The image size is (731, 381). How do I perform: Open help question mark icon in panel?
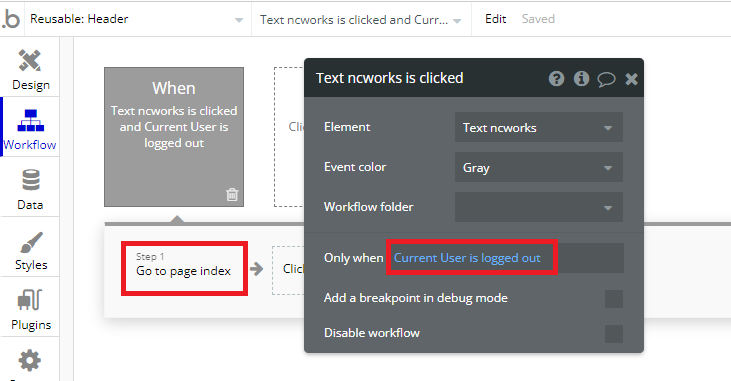point(556,78)
